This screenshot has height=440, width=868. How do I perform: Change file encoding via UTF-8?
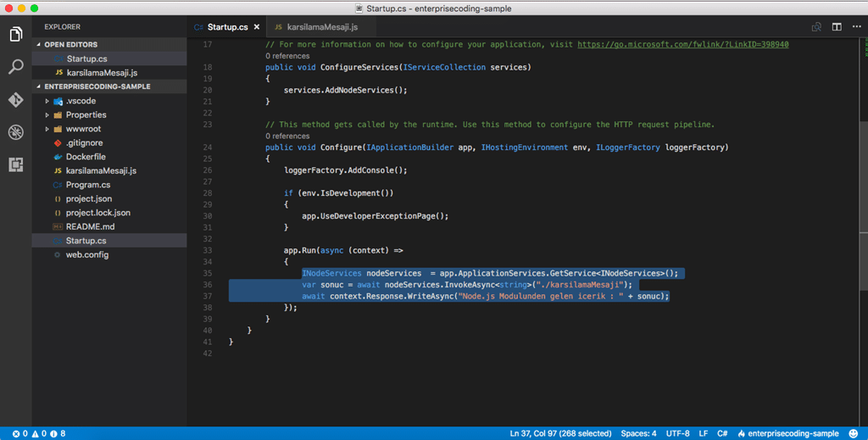point(677,433)
